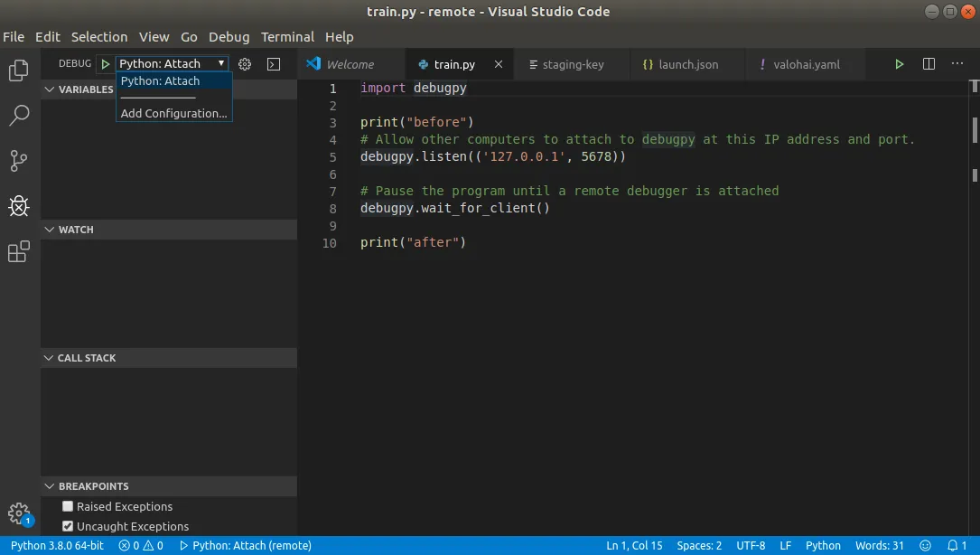Switch to the Welcome tab
980x555 pixels.
pos(350,64)
